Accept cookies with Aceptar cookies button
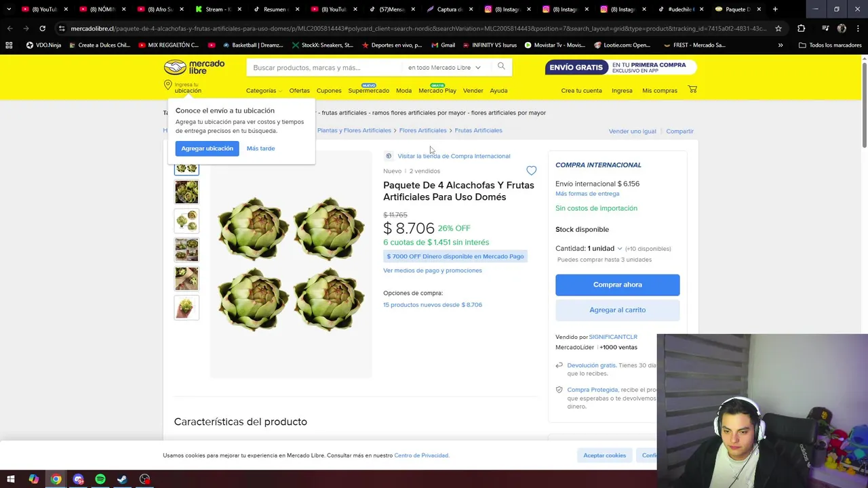 pos(604,455)
